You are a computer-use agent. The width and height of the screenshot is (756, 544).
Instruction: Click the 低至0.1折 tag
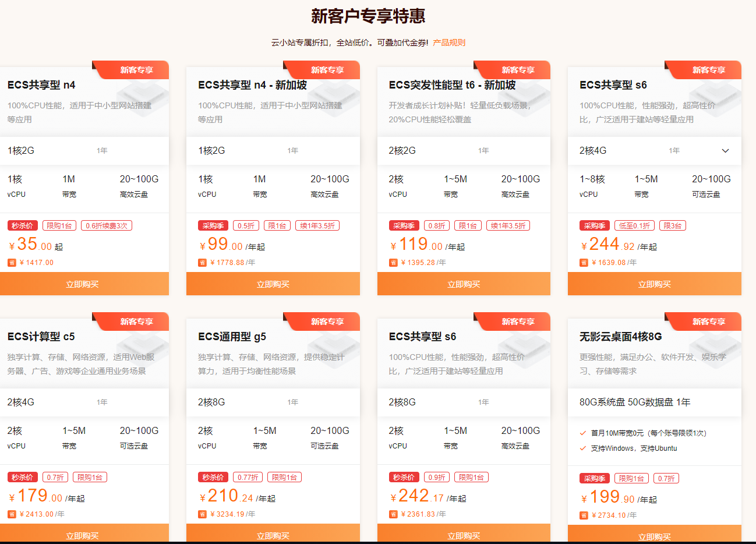(x=634, y=225)
